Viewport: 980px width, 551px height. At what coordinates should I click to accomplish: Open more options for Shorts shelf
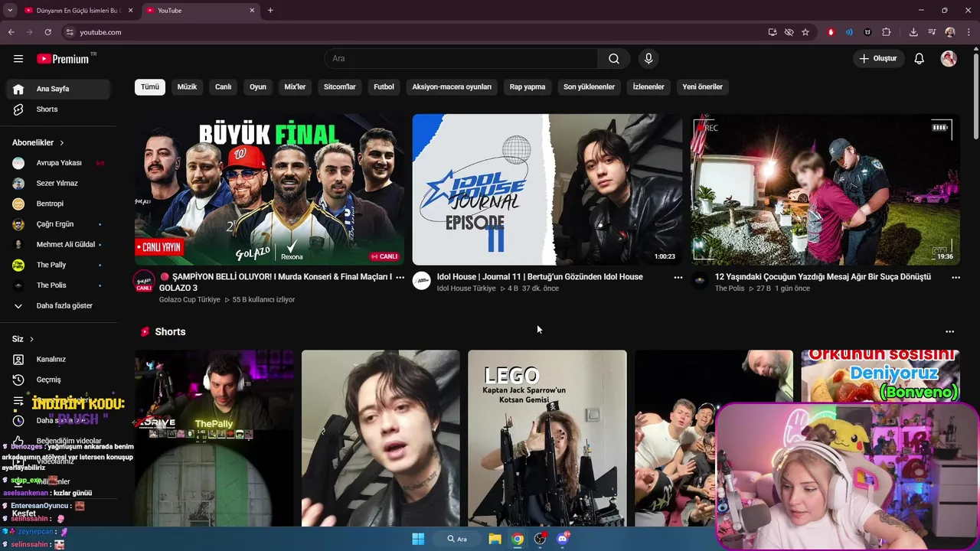click(949, 331)
